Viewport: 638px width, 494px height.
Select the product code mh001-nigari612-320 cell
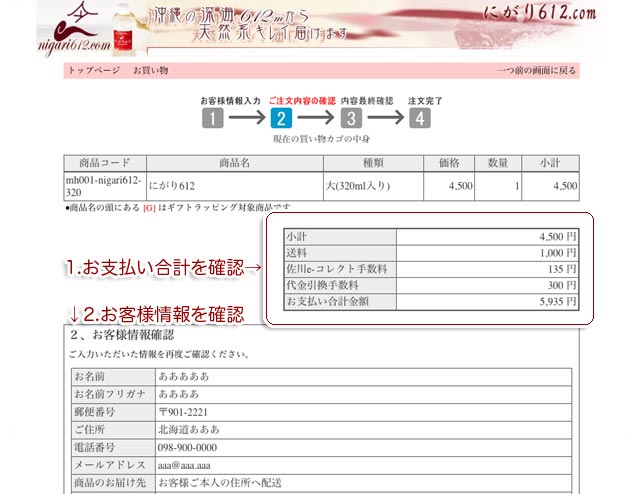pos(102,186)
